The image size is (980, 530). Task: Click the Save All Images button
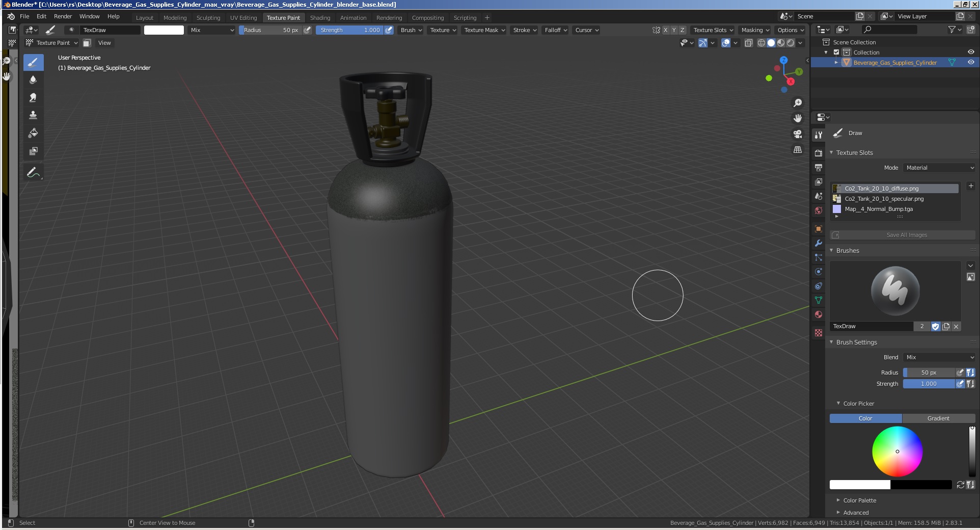(x=903, y=235)
